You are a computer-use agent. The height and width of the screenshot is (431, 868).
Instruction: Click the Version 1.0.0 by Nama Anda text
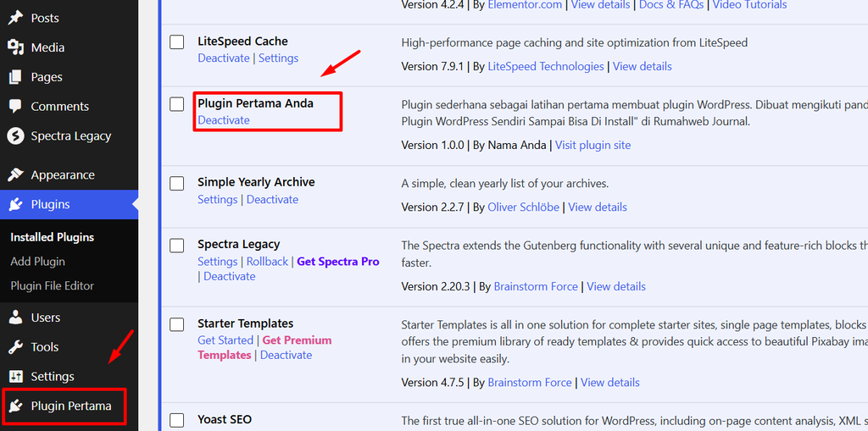tap(474, 145)
